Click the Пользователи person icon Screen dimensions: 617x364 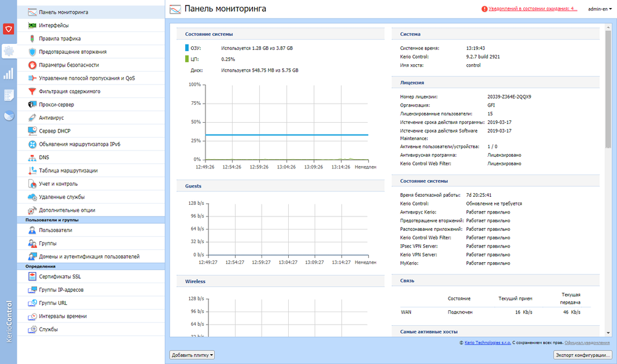coord(32,230)
